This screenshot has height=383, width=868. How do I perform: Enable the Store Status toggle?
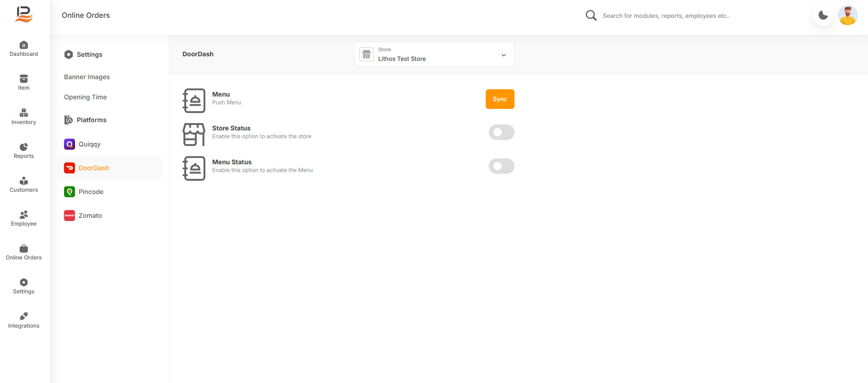(502, 132)
